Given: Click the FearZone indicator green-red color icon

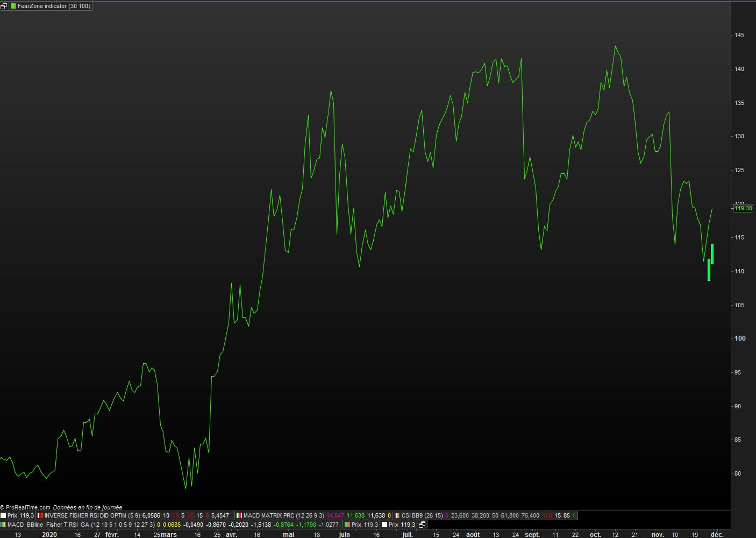Looking at the screenshot, I should (13, 6).
